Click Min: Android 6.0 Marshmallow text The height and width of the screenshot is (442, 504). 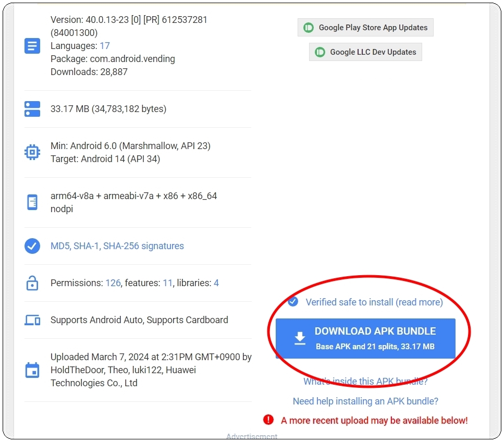pyautogui.click(x=130, y=146)
